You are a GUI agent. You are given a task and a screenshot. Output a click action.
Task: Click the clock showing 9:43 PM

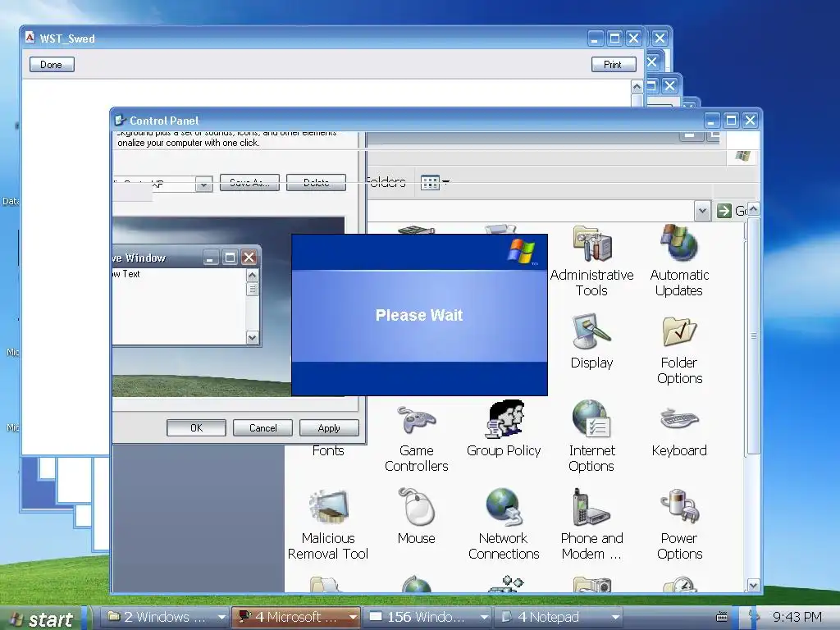(797, 617)
